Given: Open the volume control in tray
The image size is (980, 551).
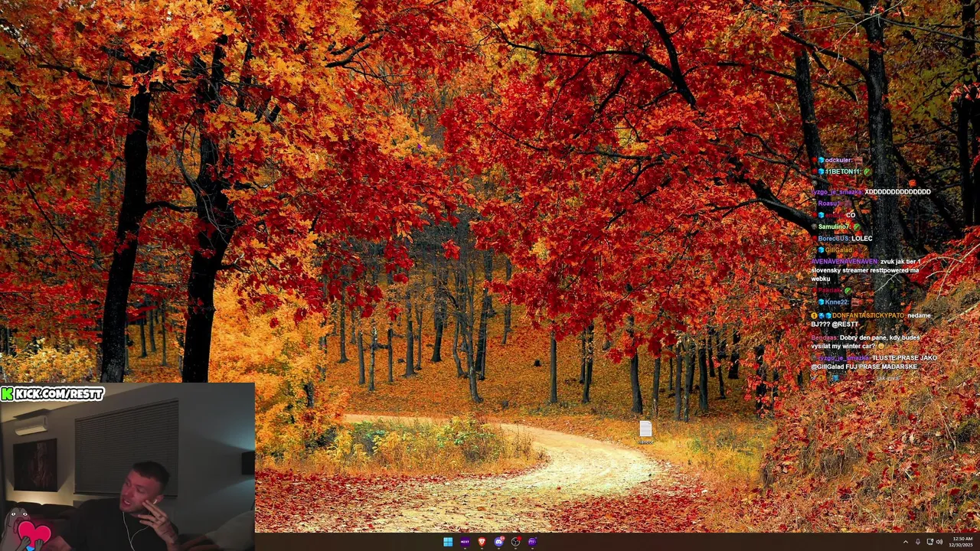Looking at the screenshot, I should click(939, 542).
